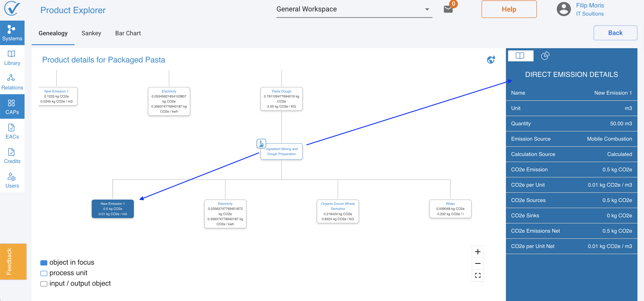Open the Users management section
Image resolution: width=644 pixels, height=301 pixels.
pyautogui.click(x=12, y=180)
